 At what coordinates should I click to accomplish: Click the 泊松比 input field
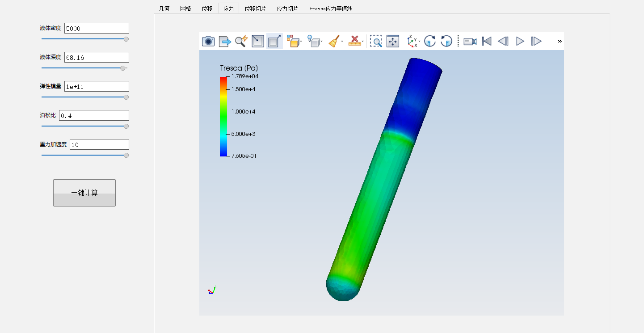(x=94, y=115)
